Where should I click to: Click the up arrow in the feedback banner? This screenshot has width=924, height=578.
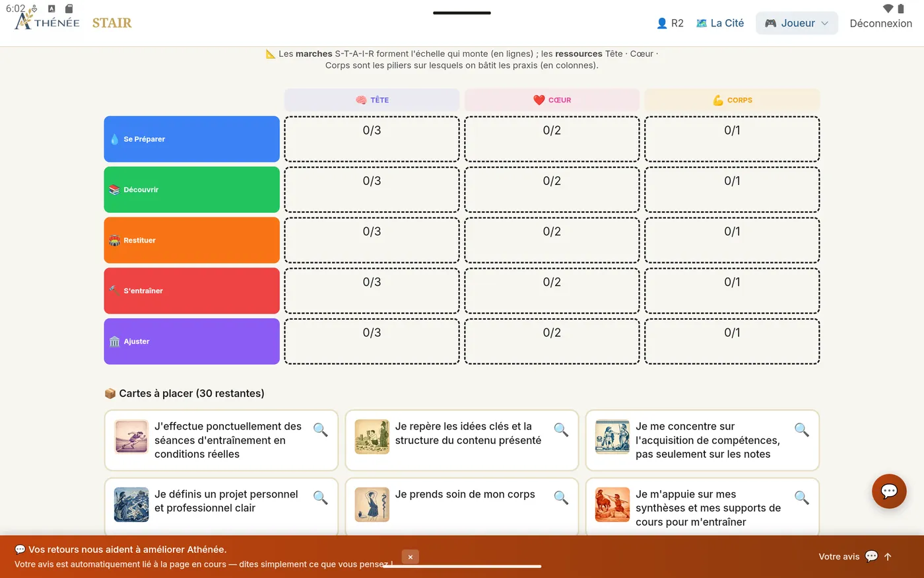click(888, 556)
